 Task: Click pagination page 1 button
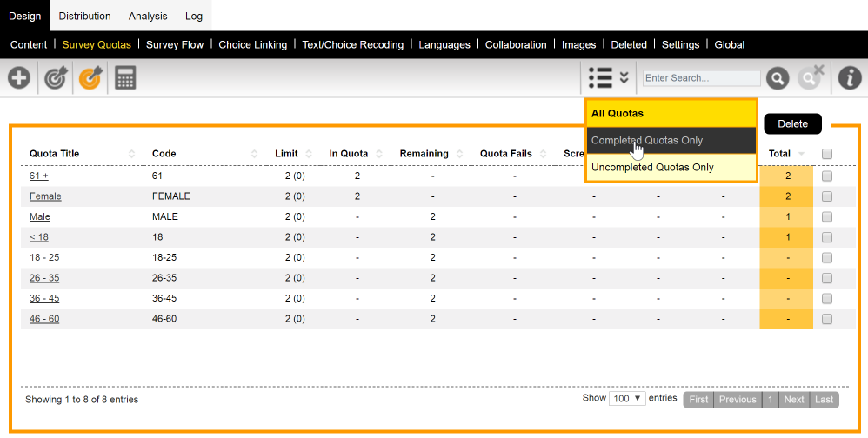click(770, 399)
